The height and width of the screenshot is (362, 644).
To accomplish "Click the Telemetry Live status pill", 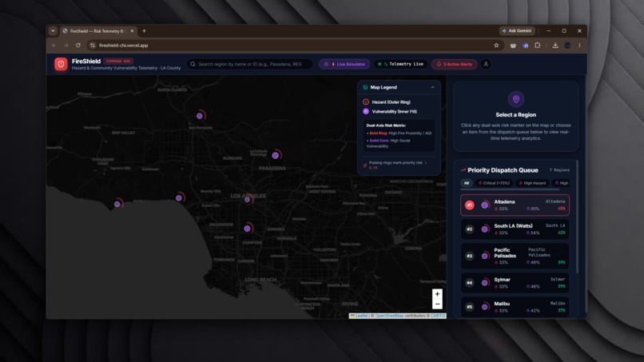I will click(400, 64).
